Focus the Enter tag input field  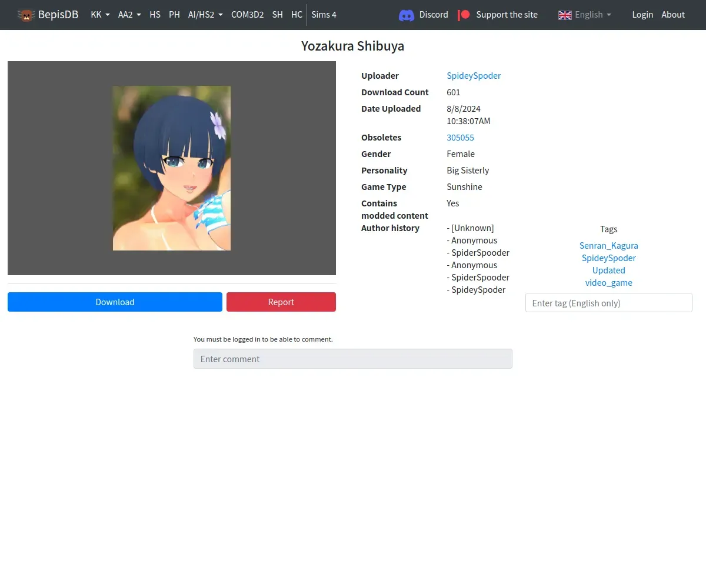(x=608, y=303)
